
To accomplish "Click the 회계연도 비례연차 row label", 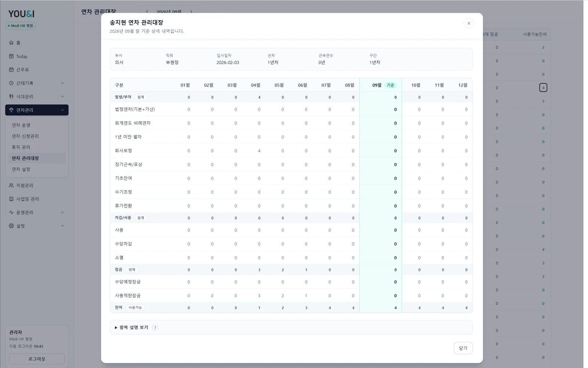I will [x=133, y=123].
